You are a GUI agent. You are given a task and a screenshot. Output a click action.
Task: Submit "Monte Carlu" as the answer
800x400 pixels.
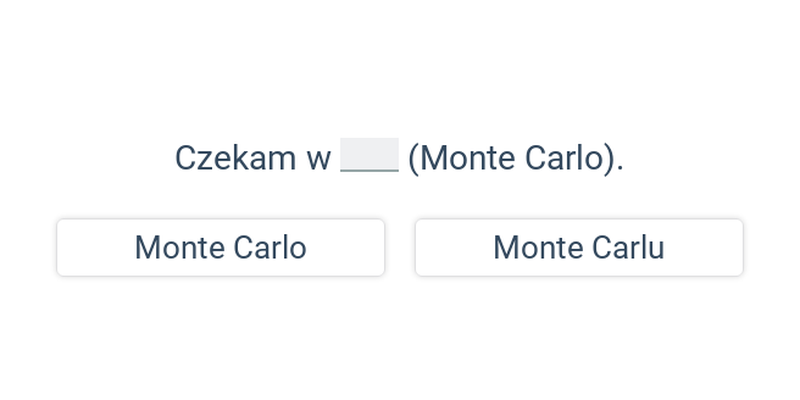579,247
